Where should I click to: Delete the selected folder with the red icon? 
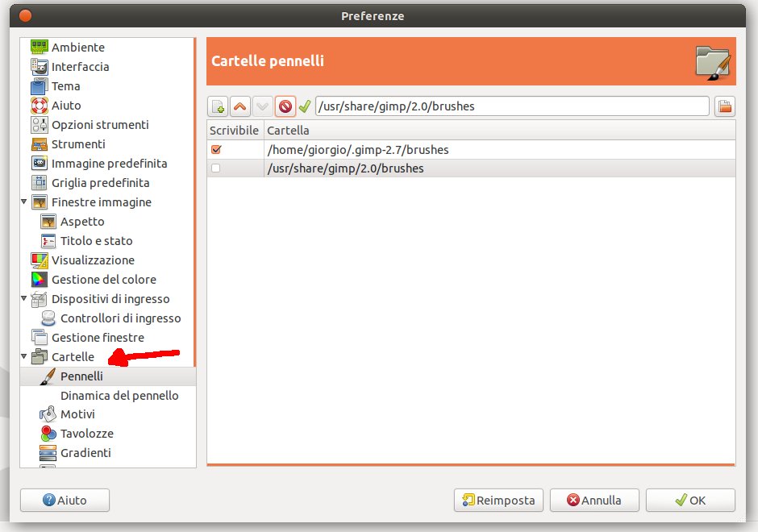pos(285,106)
